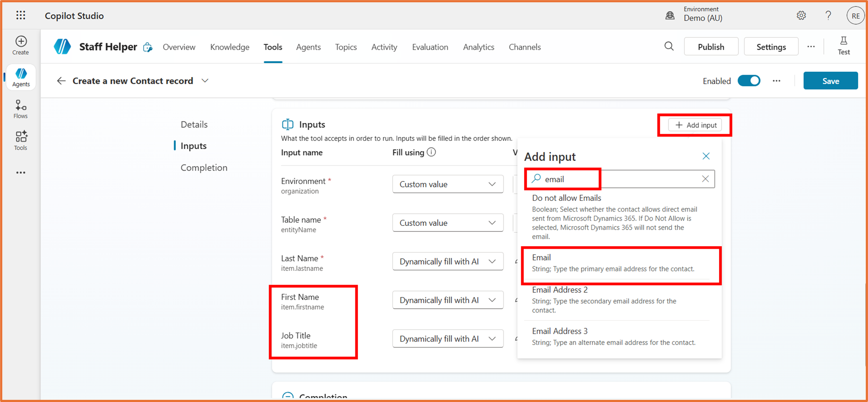The image size is (868, 402).
Task: Expand Environment Fill using dropdown
Action: tap(447, 184)
